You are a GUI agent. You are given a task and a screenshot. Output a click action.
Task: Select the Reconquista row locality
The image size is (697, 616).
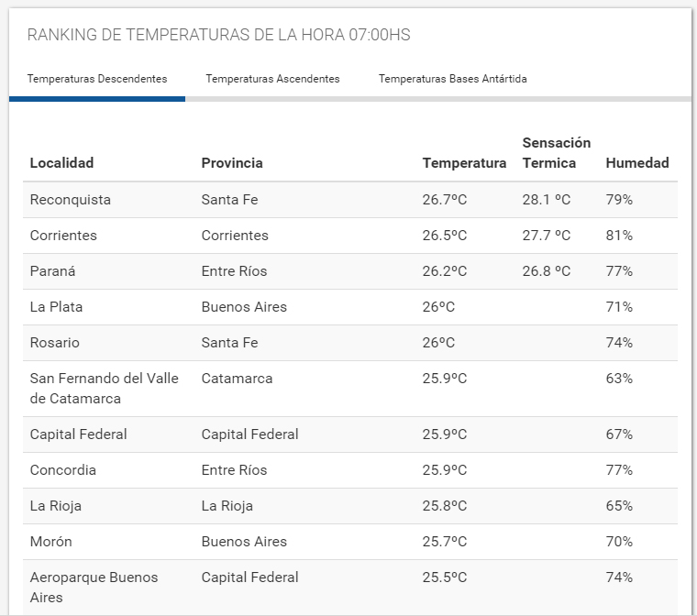pyautogui.click(x=70, y=200)
